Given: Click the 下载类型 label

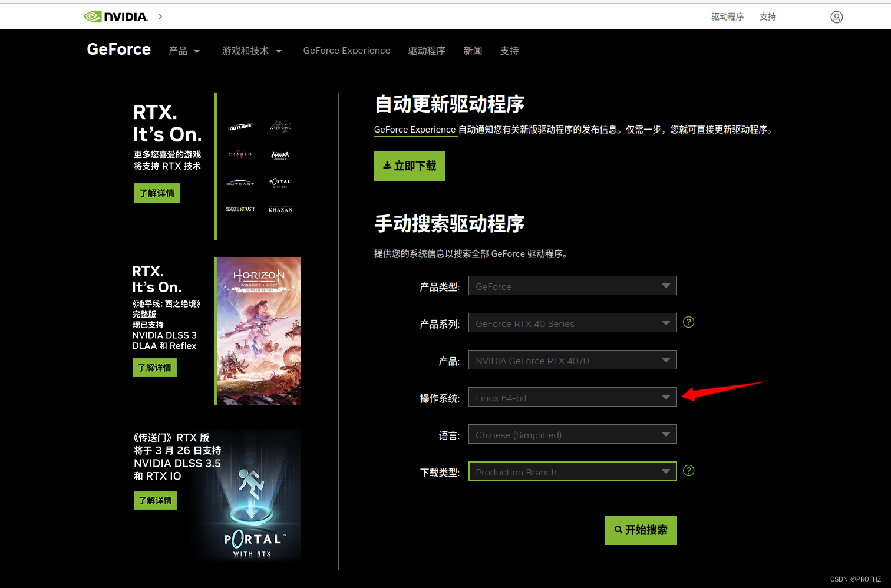Looking at the screenshot, I should tap(440, 473).
